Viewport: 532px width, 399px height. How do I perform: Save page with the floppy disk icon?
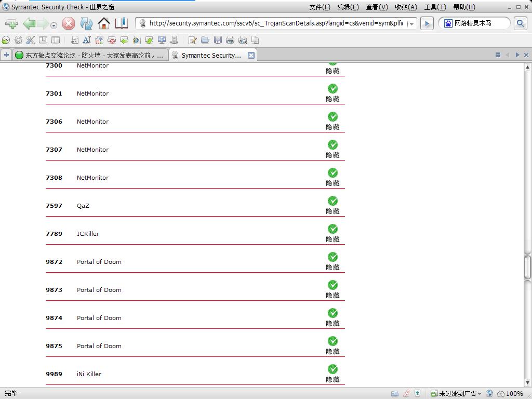click(218, 40)
